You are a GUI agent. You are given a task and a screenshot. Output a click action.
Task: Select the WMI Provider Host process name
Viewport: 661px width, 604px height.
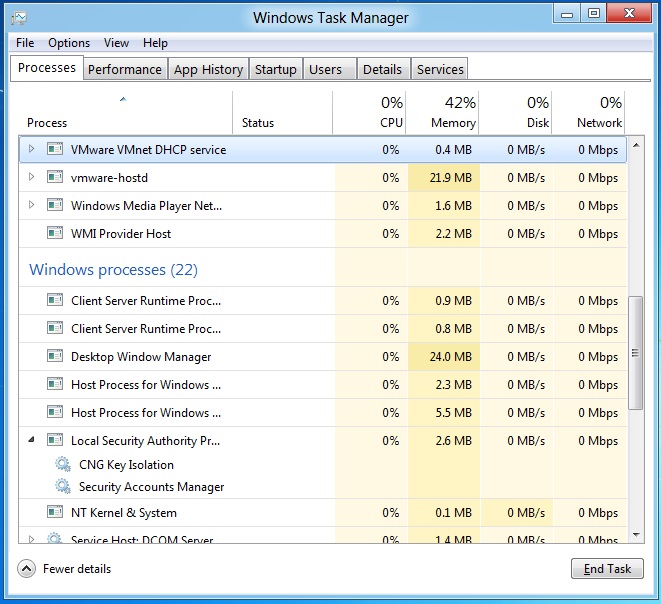coord(121,234)
